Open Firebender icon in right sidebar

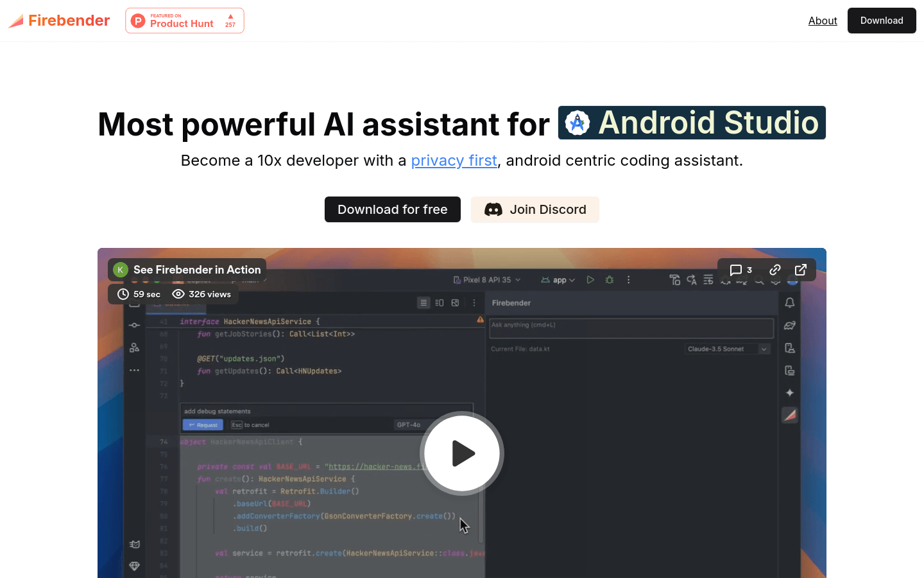pyautogui.click(x=790, y=415)
